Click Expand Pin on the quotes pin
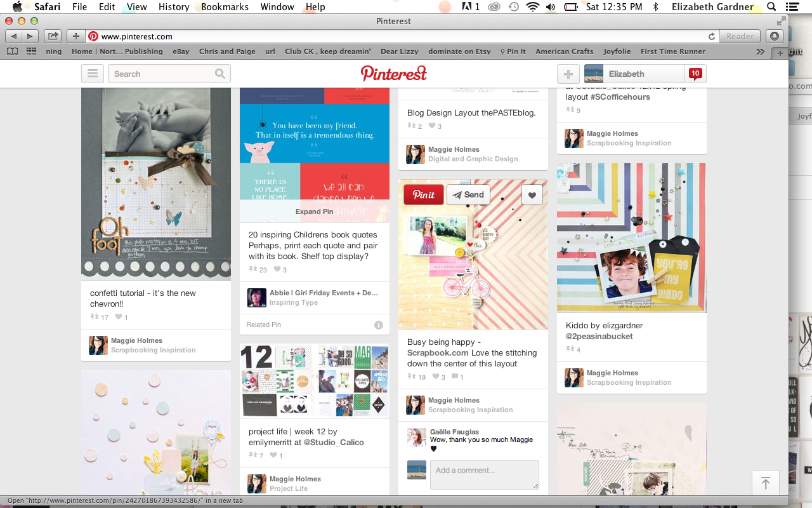Image resolution: width=812 pixels, height=508 pixels. [315, 211]
